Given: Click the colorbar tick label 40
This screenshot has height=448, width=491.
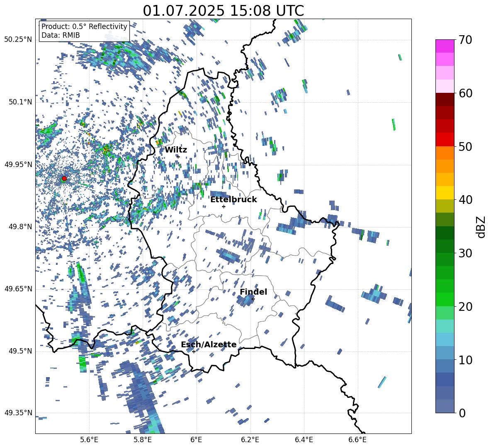Looking at the screenshot, I should click(466, 200).
